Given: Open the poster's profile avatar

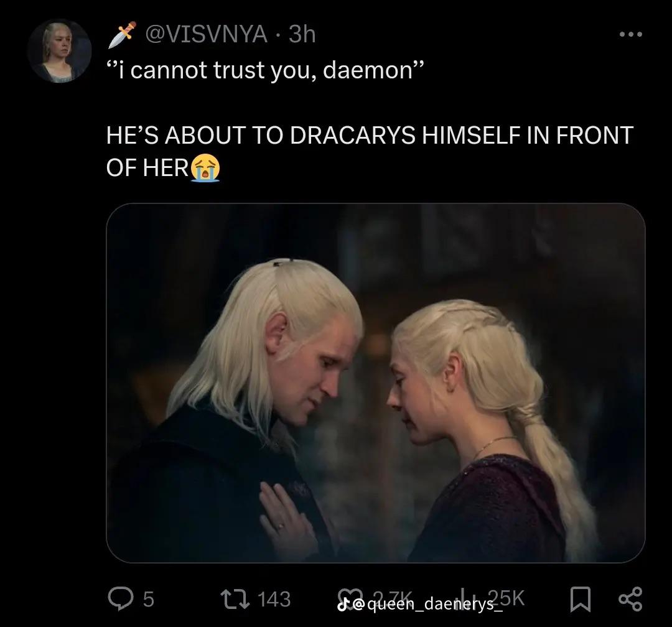Looking at the screenshot, I should (x=59, y=50).
